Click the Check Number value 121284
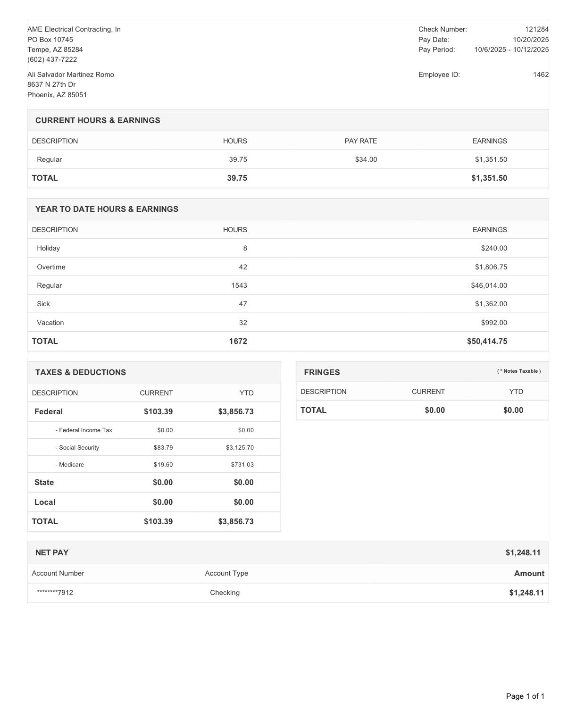Image resolution: width=576 pixels, height=728 pixels. click(536, 29)
